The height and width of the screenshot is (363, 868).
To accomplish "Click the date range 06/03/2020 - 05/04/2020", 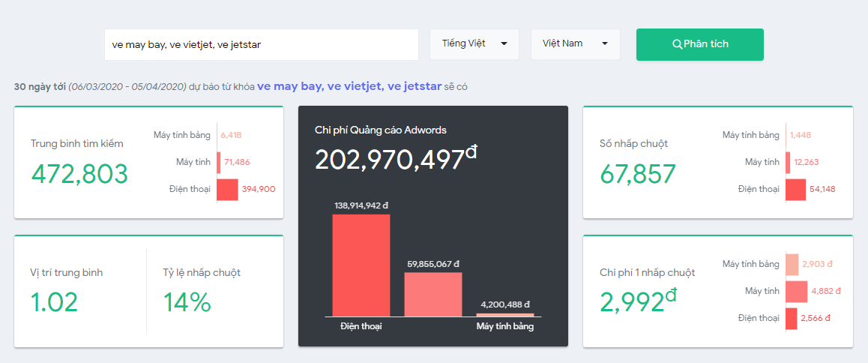I will [127, 87].
